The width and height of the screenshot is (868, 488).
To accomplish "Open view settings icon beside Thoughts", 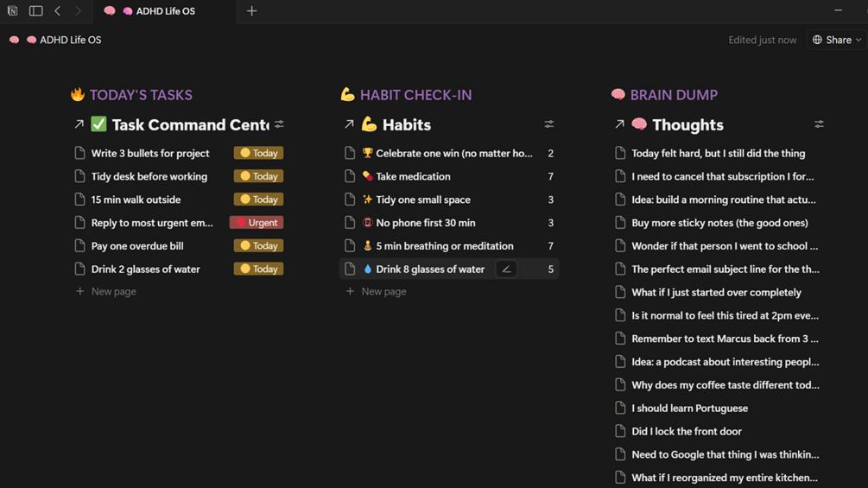I will click(819, 124).
